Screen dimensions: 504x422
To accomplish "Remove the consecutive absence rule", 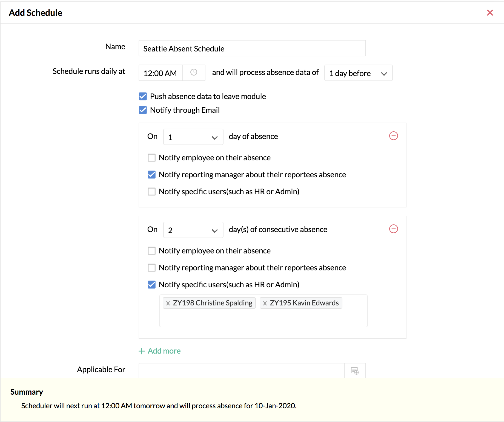I will (393, 229).
